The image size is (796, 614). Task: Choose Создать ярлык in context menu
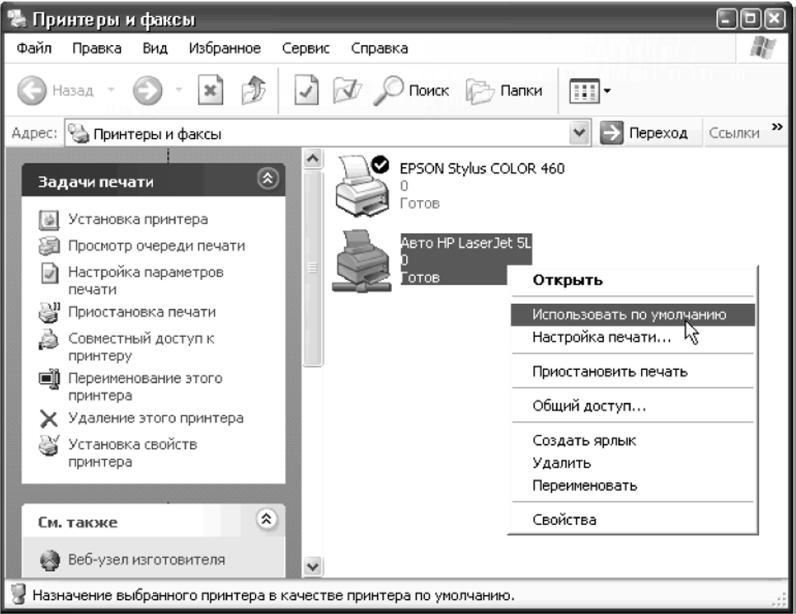tap(633, 440)
